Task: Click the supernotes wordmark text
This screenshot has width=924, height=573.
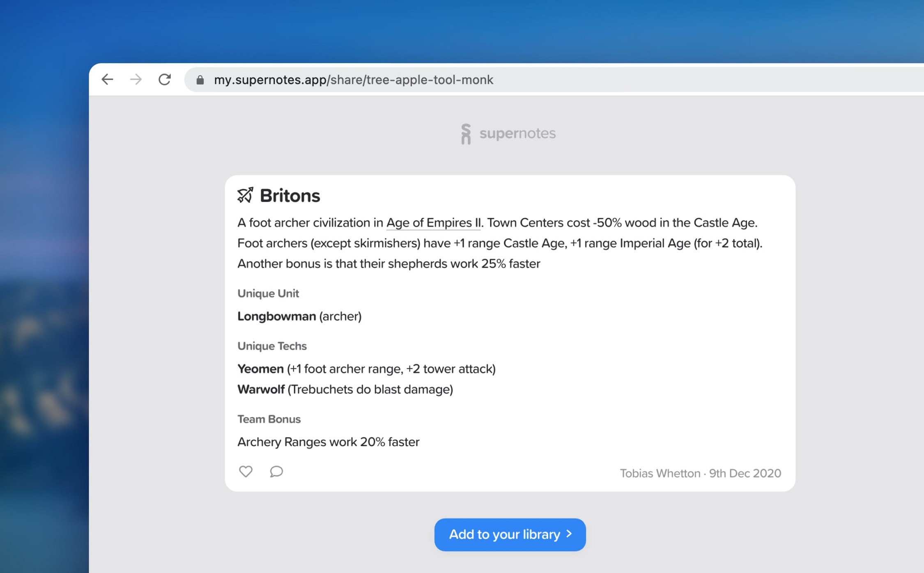Action: click(x=517, y=133)
